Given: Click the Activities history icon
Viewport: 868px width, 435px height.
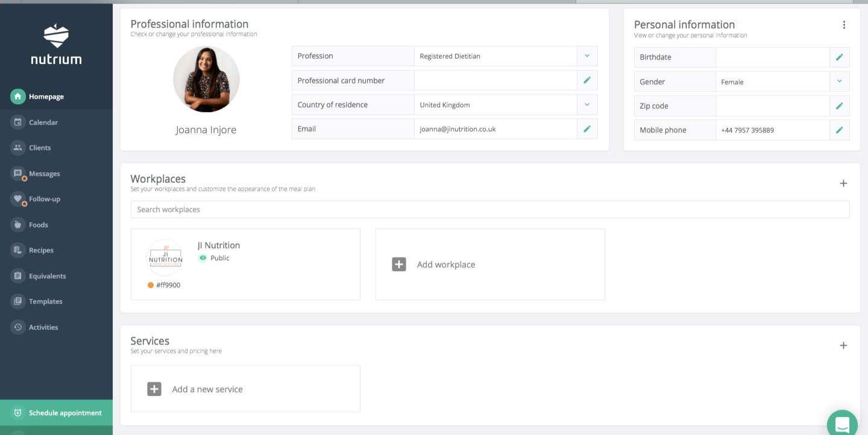Looking at the screenshot, I should point(18,327).
